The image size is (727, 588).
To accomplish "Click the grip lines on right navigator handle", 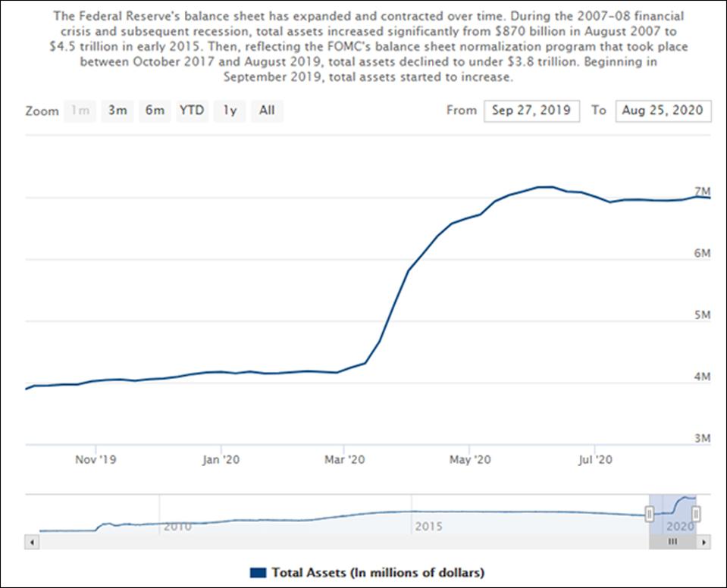I will (x=697, y=514).
